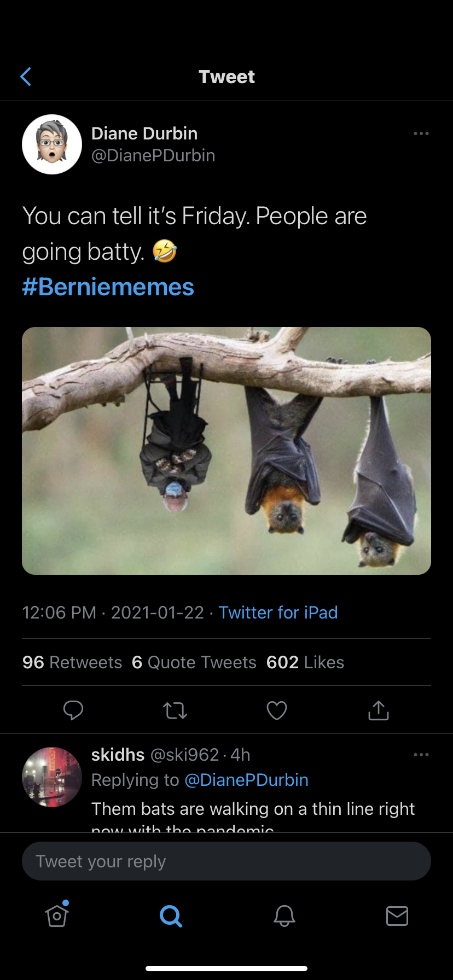
Task: Open the tweet's three-dot more menu
Action: pos(421,133)
